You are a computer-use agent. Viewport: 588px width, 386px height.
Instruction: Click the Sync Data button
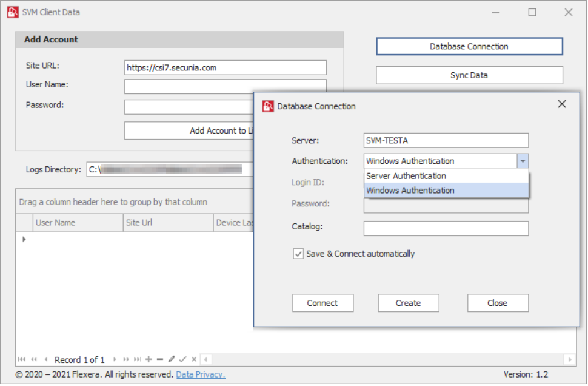click(x=469, y=76)
